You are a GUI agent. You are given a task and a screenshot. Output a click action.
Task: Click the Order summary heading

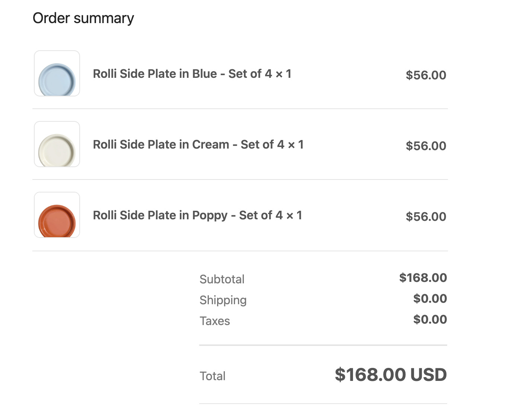(83, 18)
